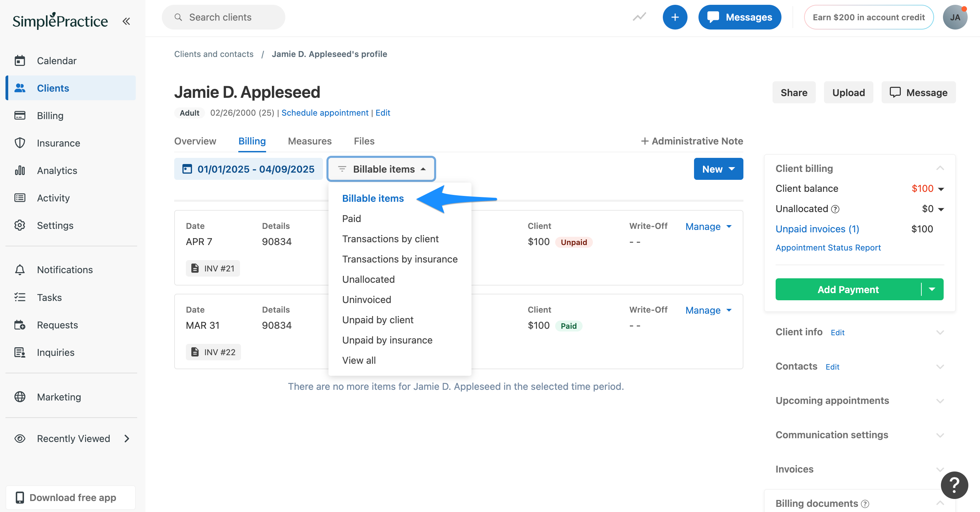
Task: Select Uninvoiced in the filter menu
Action: [x=366, y=299]
